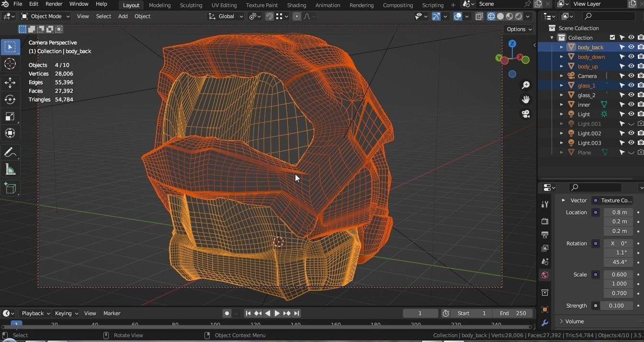This screenshot has width=644, height=342.
Task: Activate the 3D Cursor tool
Action: click(10, 64)
